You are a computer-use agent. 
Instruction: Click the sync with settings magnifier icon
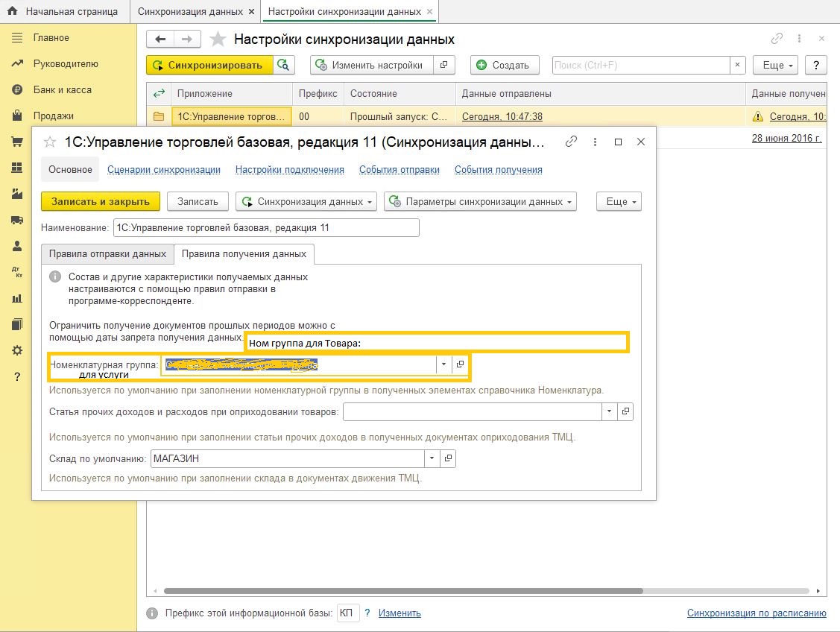284,65
